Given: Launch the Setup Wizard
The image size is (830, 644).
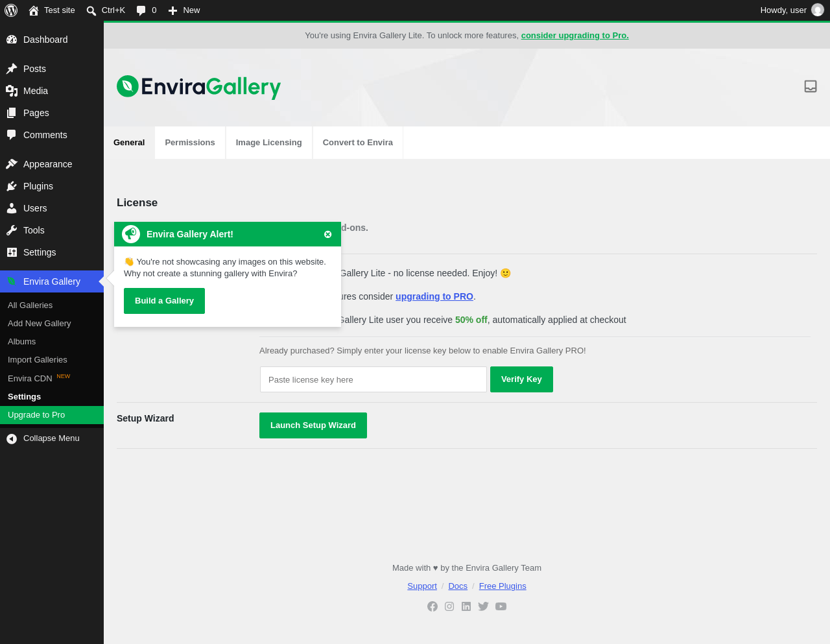Looking at the screenshot, I should pyautogui.click(x=313, y=425).
